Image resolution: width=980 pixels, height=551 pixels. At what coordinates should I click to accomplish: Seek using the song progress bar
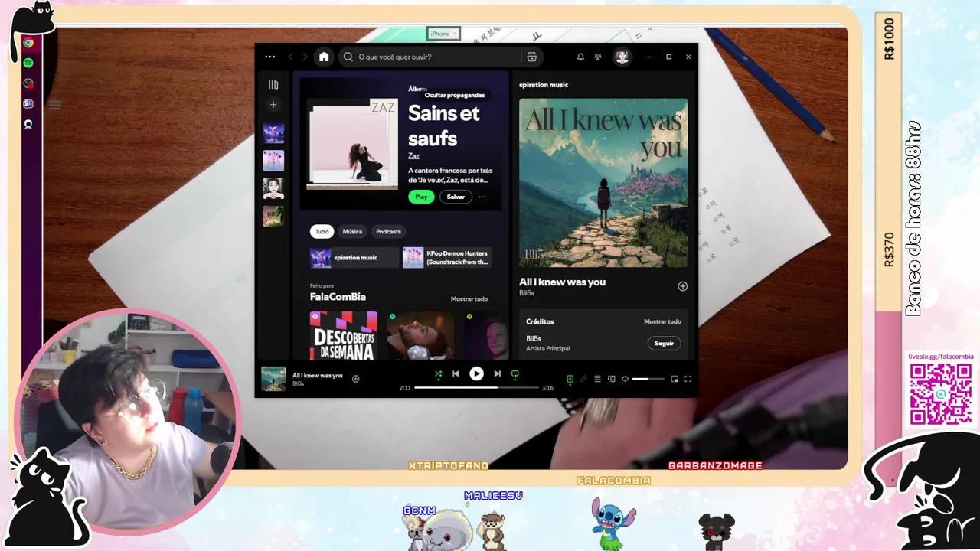point(476,388)
